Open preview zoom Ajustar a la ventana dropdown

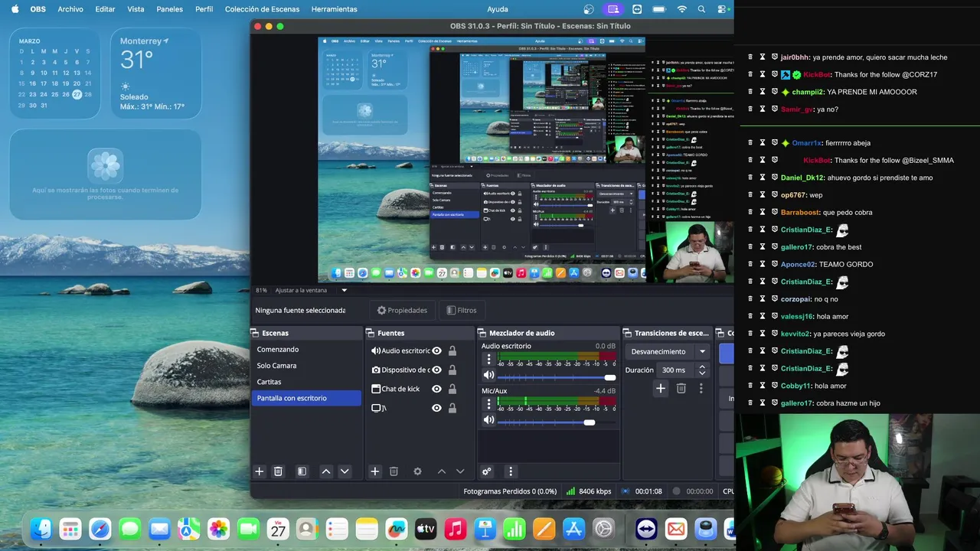click(312, 290)
